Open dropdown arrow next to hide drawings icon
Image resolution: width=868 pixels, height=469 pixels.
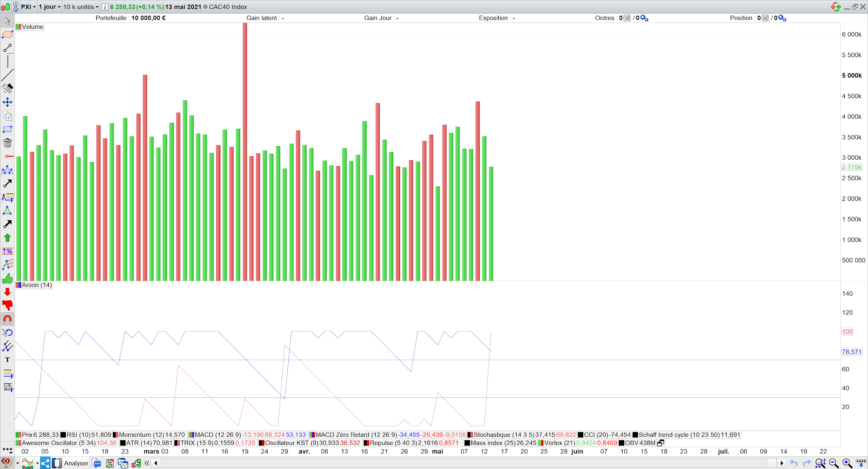[x=17, y=463]
